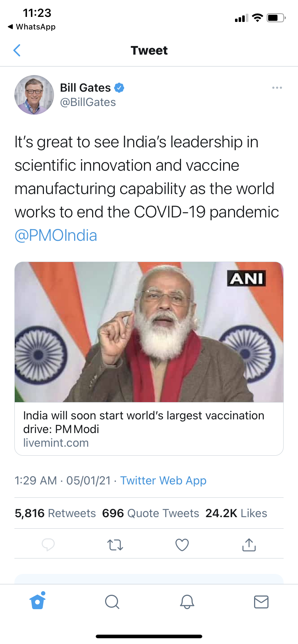
Task: Tap the back arrow icon
Action: 17,50
